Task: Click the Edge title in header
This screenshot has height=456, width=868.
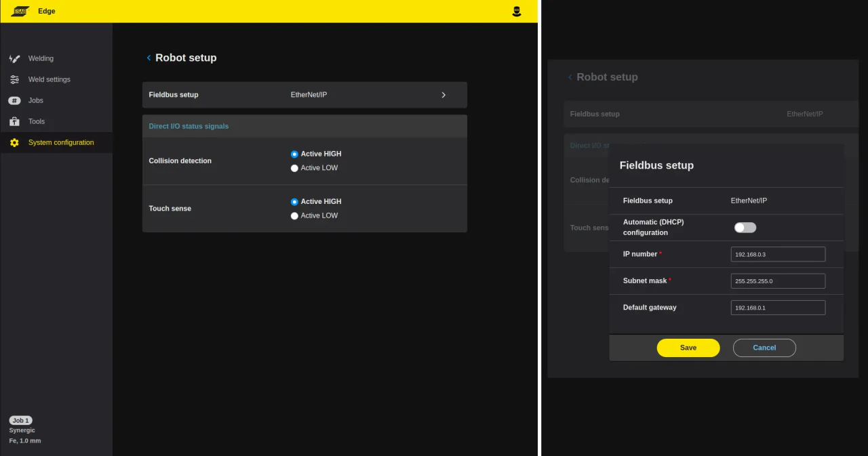Action: coord(47,12)
